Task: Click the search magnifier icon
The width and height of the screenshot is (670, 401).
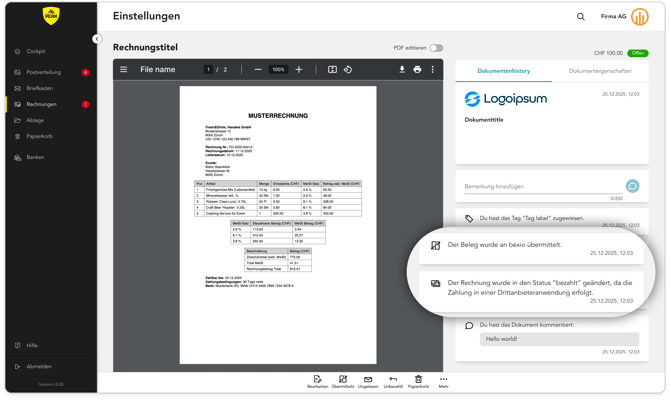Action: click(x=581, y=17)
